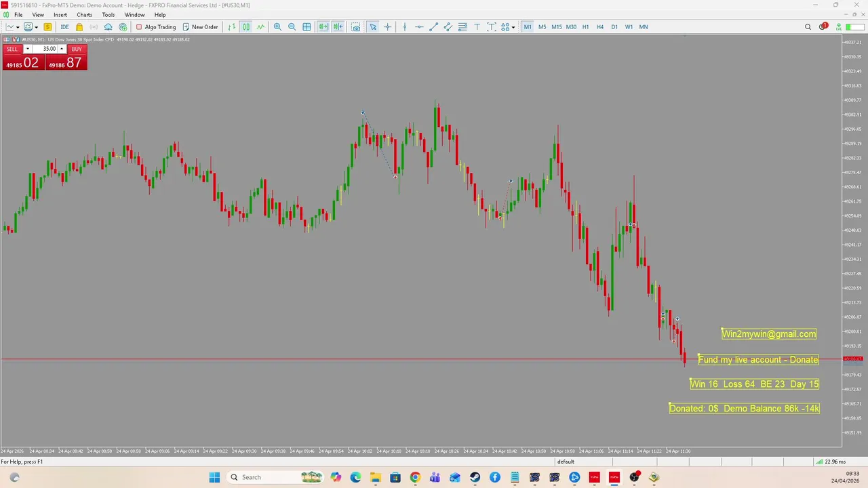Click the red bid price line tag
The image size is (868, 488).
(852, 359)
